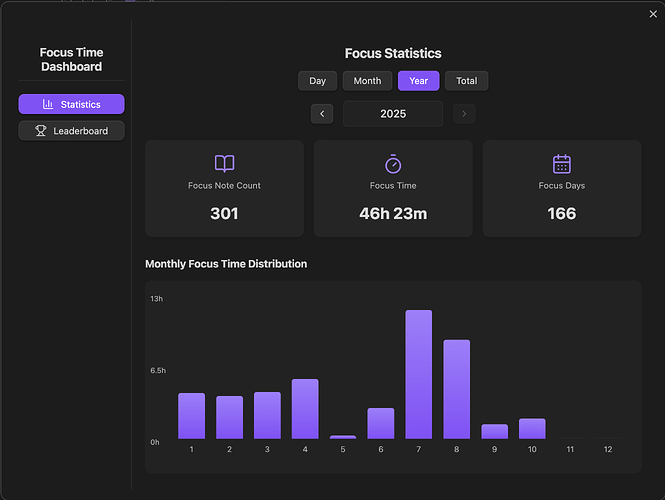Select the Year view tab
The image size is (665, 500).
[x=418, y=81]
